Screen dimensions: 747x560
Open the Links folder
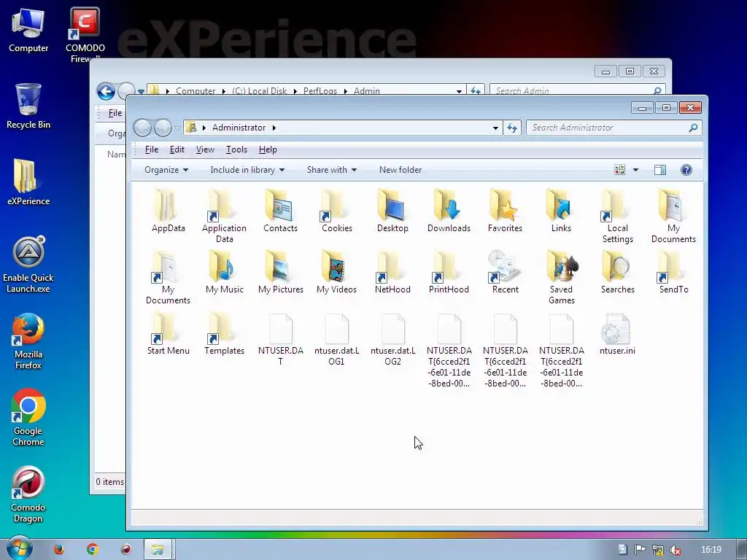pos(561,211)
